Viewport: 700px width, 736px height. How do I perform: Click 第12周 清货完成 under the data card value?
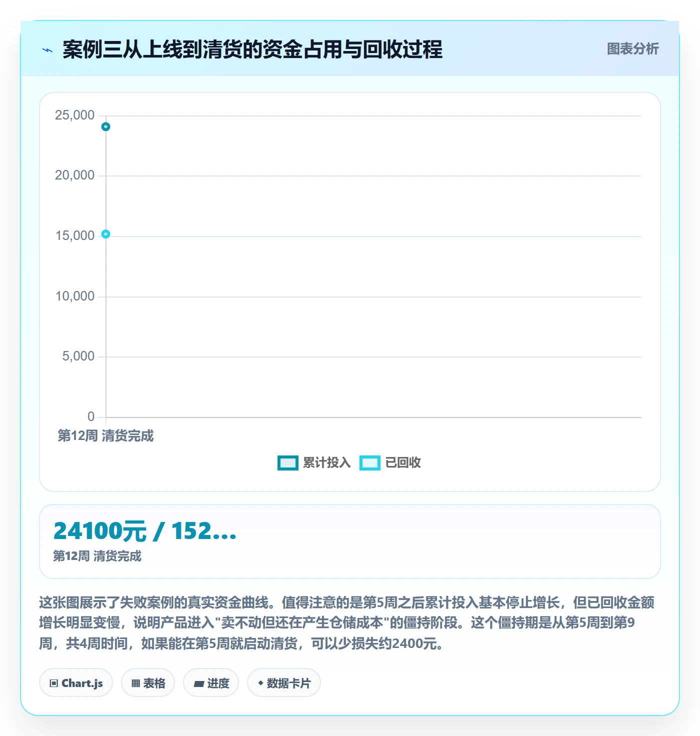click(97, 556)
